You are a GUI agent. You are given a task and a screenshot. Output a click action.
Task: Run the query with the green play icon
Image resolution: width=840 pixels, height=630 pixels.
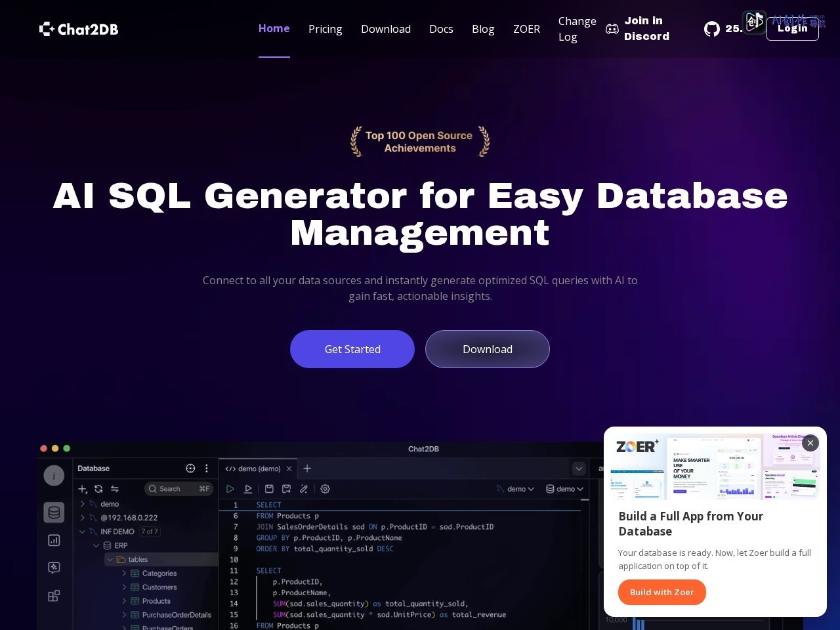coord(230,489)
